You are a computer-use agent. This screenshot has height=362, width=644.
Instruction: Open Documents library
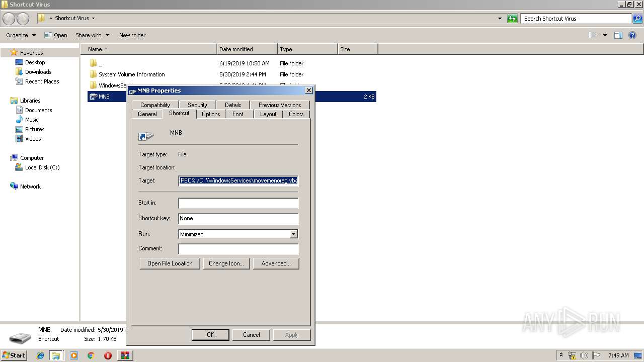(38, 110)
